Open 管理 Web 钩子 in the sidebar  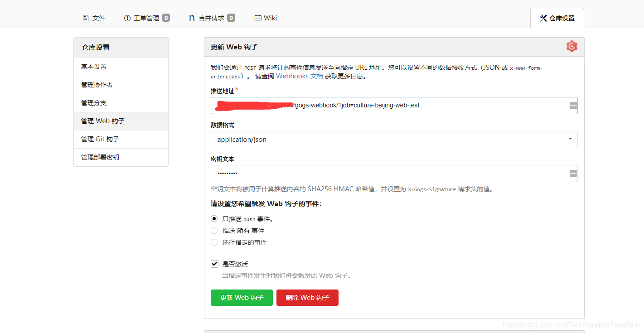tap(121, 121)
